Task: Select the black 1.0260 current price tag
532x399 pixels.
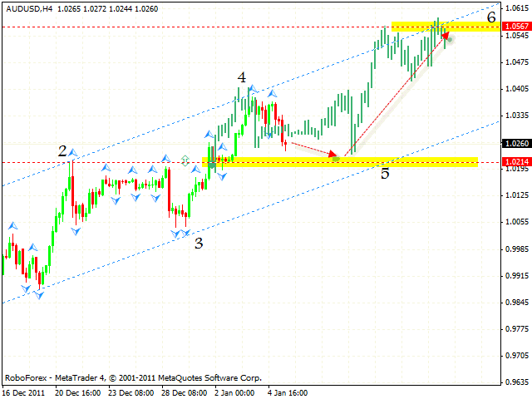Action: pos(515,142)
